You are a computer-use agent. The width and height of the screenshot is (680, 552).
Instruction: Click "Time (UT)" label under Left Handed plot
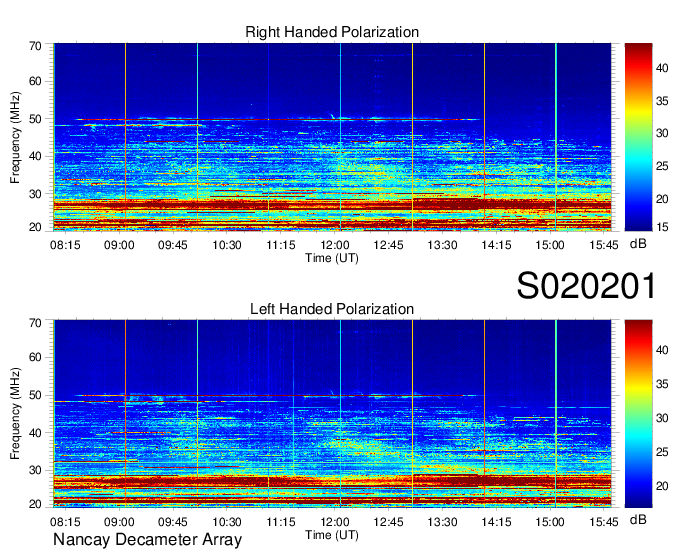tap(332, 535)
